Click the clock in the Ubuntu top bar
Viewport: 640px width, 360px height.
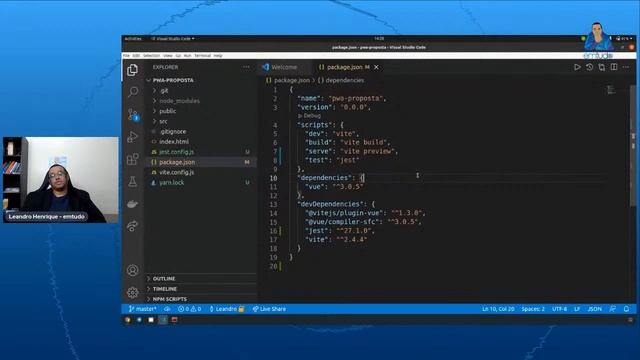tap(379, 39)
